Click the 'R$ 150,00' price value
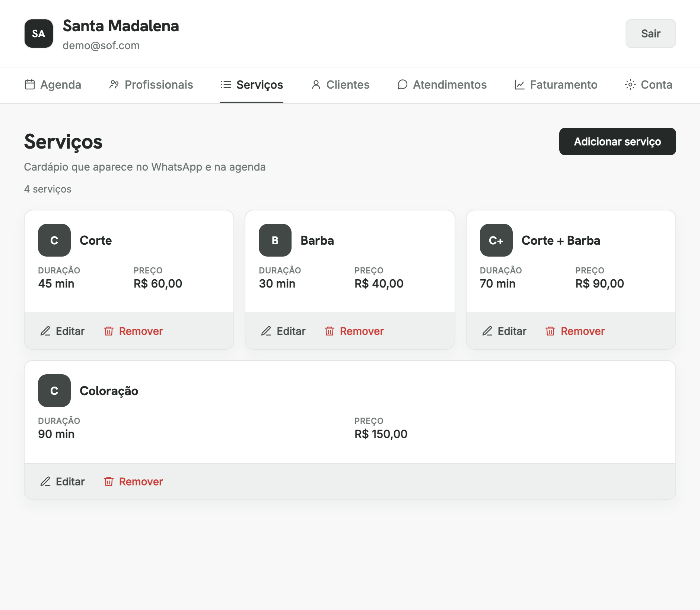Image resolution: width=700 pixels, height=610 pixels. (381, 434)
